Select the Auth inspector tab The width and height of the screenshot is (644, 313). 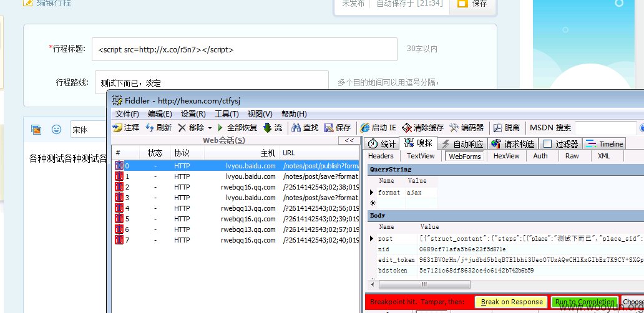540,156
